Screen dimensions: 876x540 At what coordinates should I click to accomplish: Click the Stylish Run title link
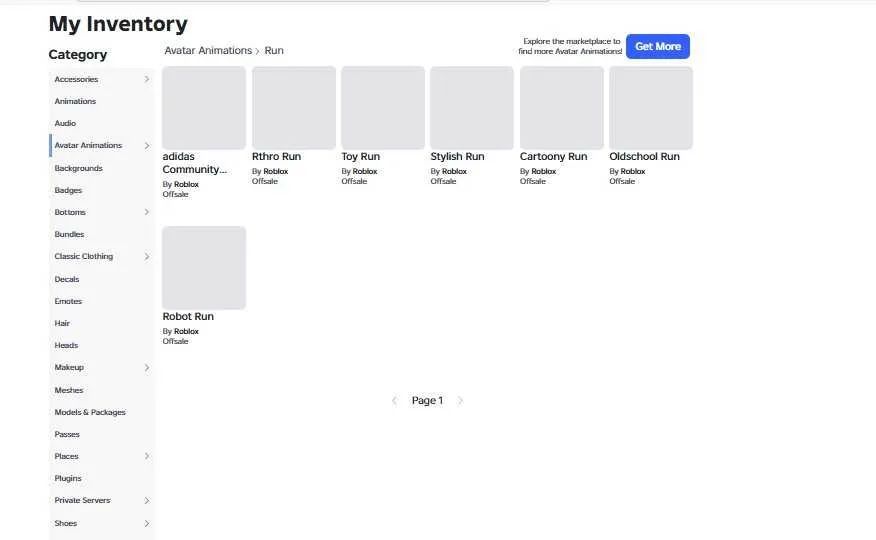point(458,157)
